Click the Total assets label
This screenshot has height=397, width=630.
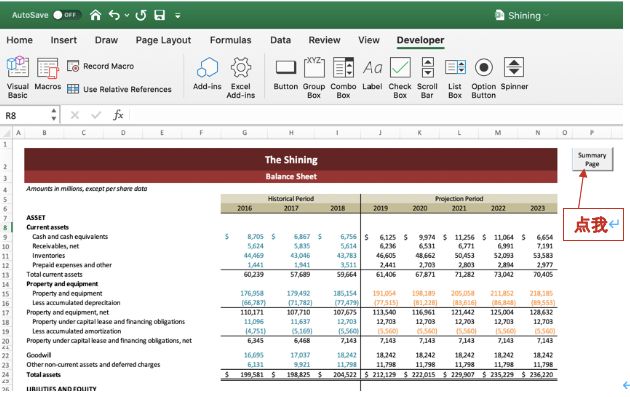click(x=43, y=374)
